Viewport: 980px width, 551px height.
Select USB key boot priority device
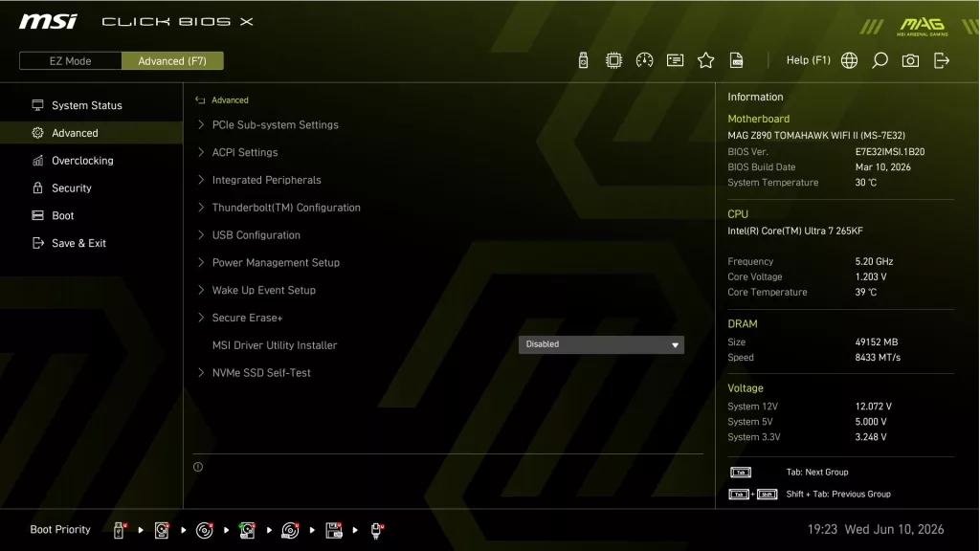point(120,530)
